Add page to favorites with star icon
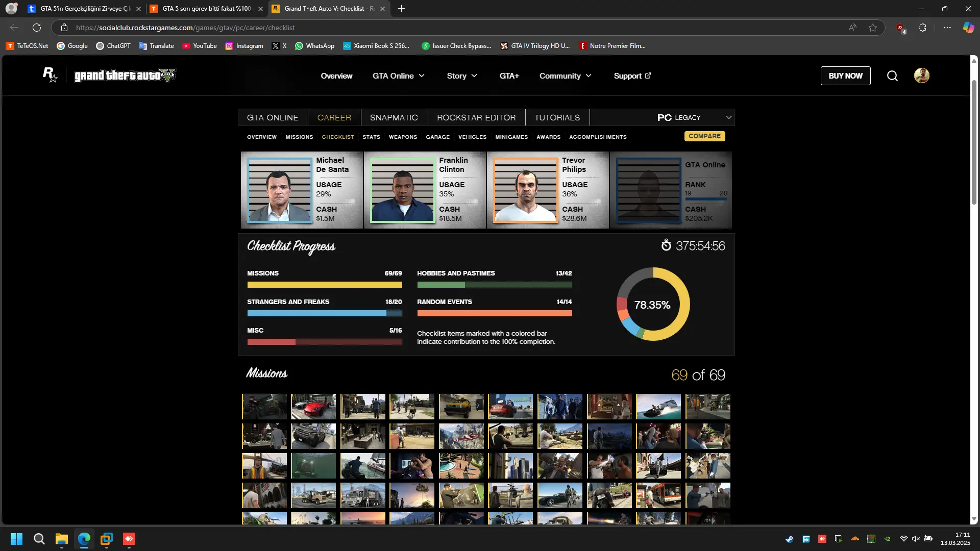 [x=873, y=28]
